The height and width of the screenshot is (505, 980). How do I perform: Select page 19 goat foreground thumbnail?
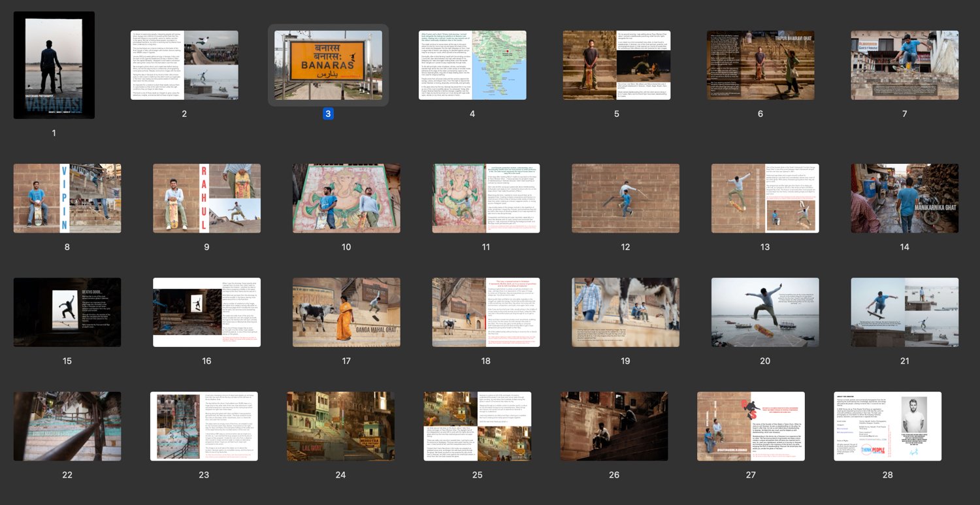tap(625, 312)
